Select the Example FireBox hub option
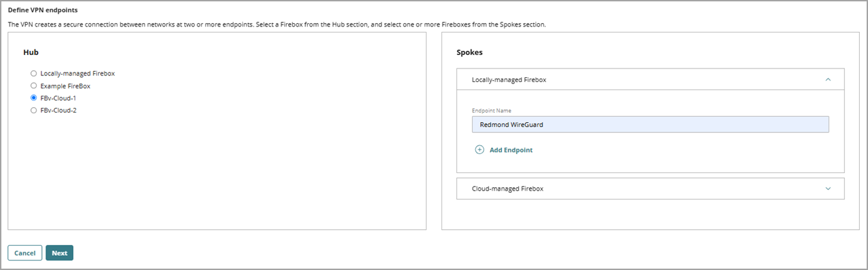Screen dimensions: 868x270 [x=33, y=86]
